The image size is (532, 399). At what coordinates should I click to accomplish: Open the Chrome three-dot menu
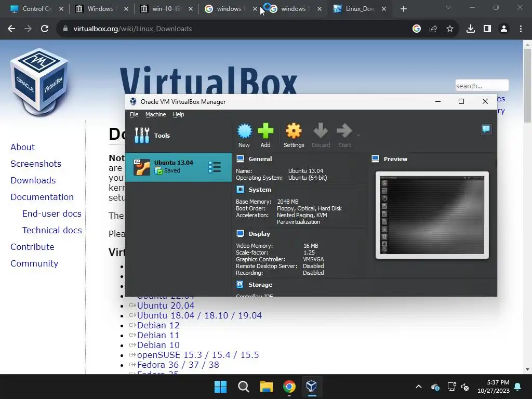[521, 29]
